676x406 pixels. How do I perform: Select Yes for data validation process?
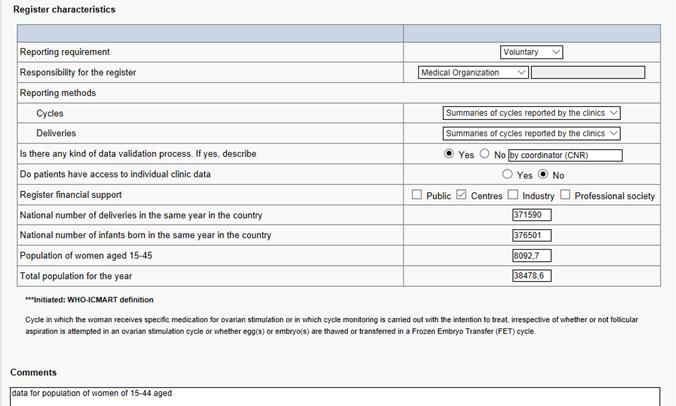(449, 153)
